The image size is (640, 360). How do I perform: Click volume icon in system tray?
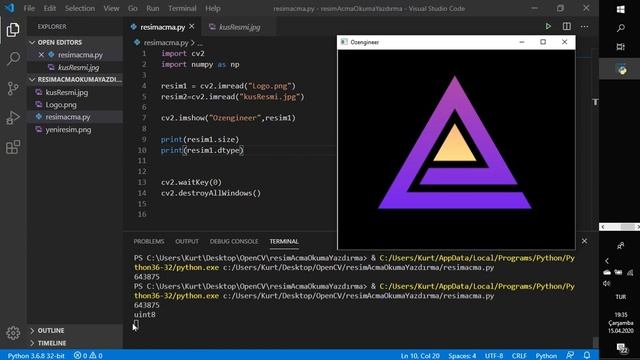tap(607, 283)
